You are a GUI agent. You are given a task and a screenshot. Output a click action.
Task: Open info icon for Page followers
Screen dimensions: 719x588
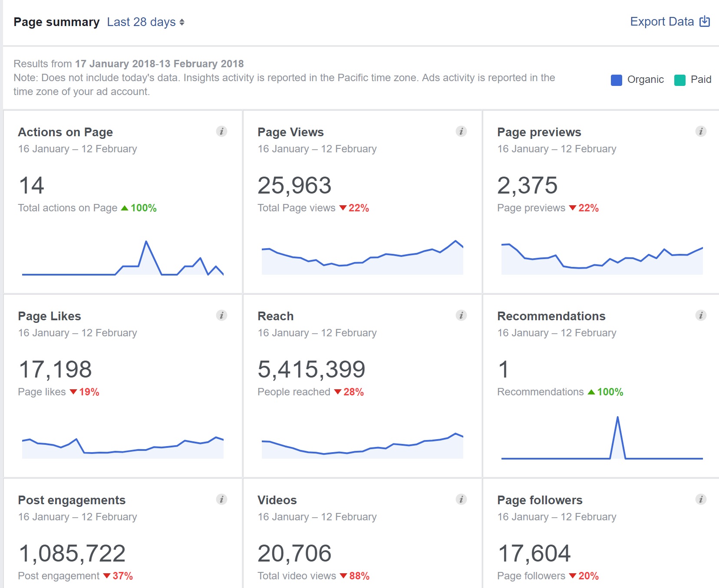[x=701, y=499]
